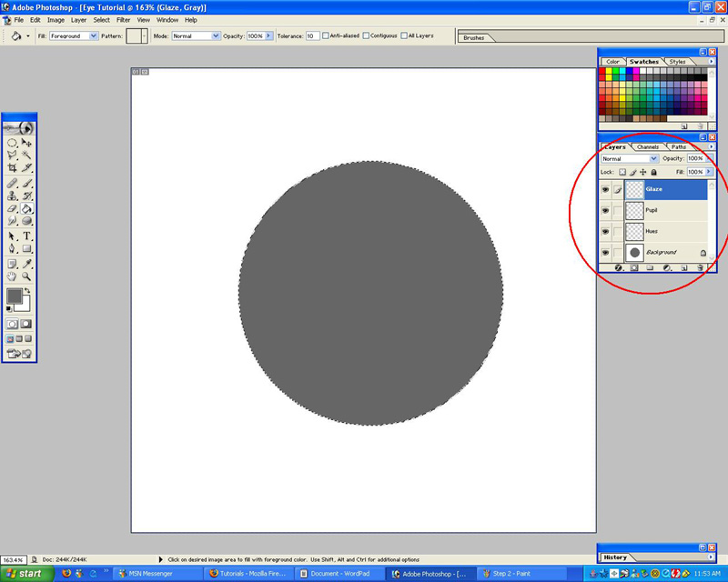
Task: Select the Smudge tool
Action: pyautogui.click(x=12, y=221)
